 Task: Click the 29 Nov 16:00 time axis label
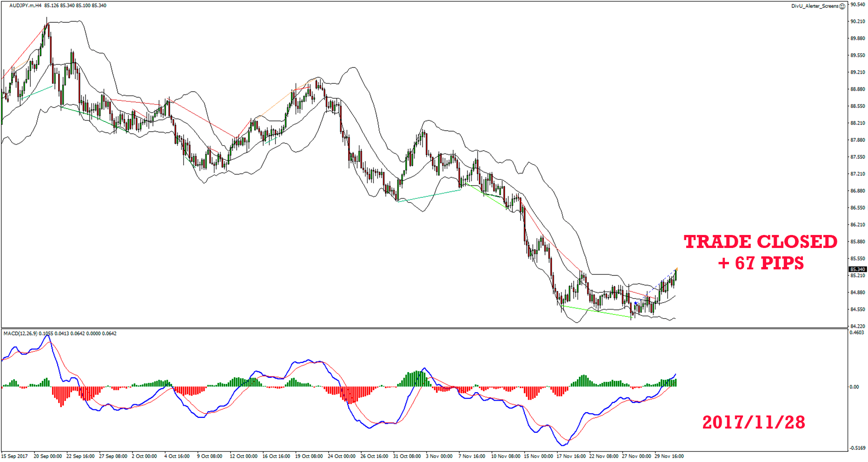[669, 456]
